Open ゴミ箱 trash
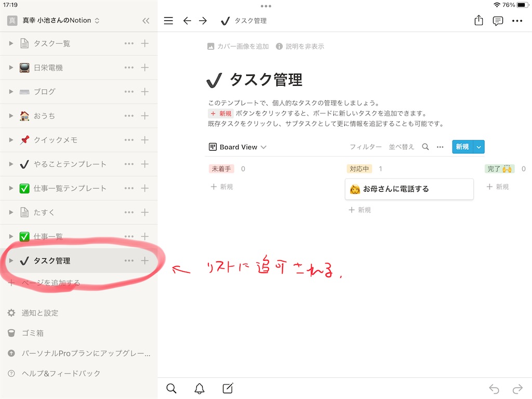532x399 pixels. [26, 333]
